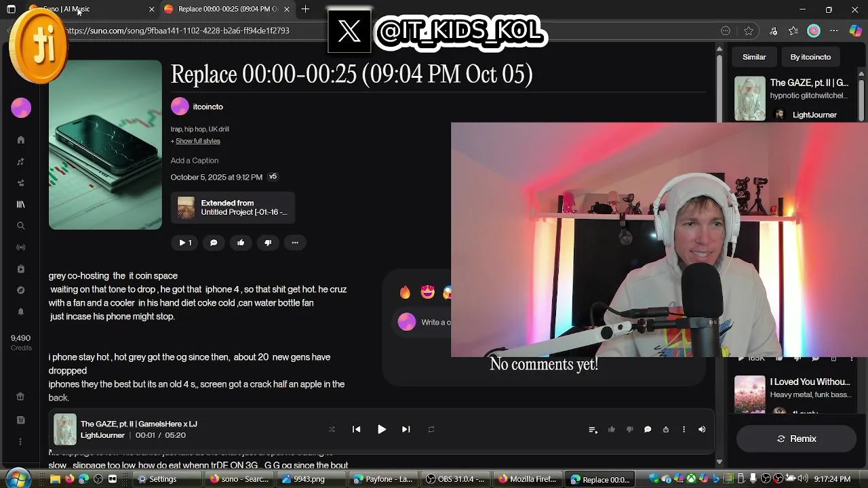Open the Windows Start button
This screenshot has height=488, width=868.
(18, 478)
